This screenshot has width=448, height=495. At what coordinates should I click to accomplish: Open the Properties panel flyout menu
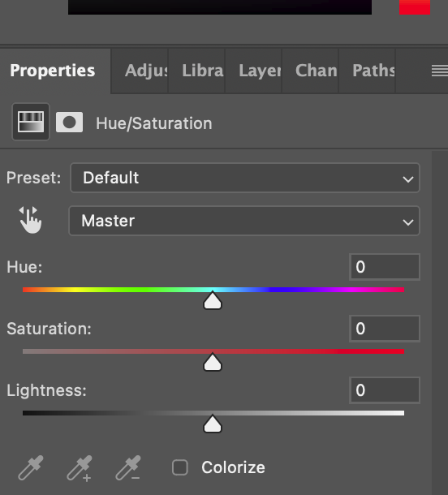pyautogui.click(x=439, y=71)
